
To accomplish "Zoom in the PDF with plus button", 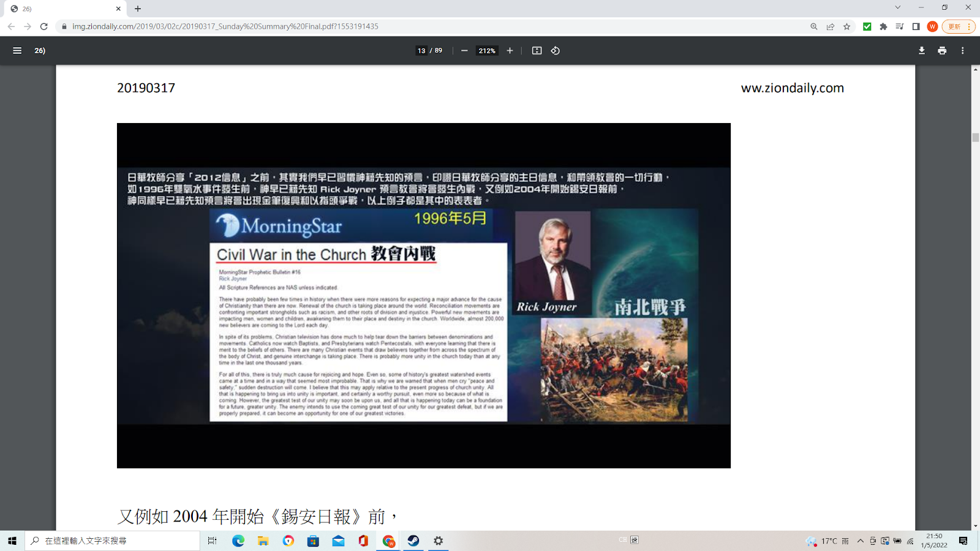I will [x=510, y=51].
